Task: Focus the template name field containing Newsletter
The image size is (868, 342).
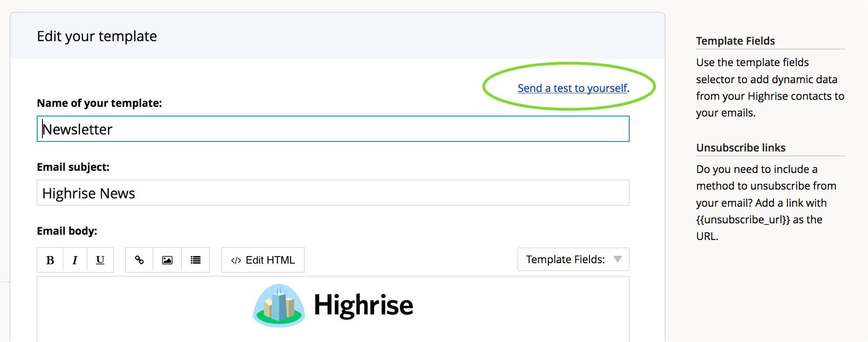Action: 333,129
